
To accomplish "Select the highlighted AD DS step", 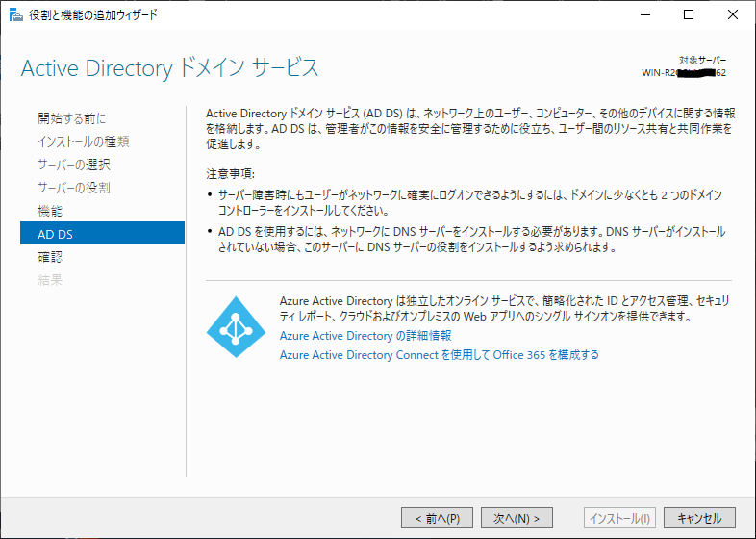I will tap(102, 234).
